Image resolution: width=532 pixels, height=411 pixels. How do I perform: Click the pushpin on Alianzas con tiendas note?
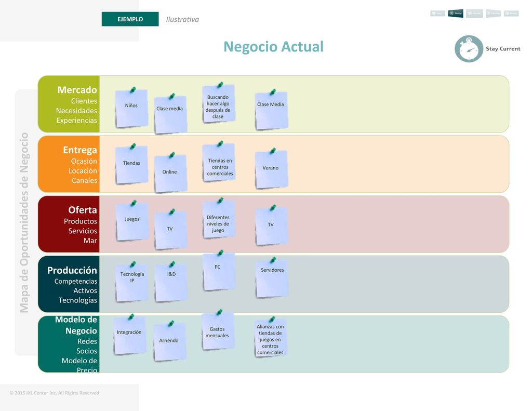coord(272,320)
